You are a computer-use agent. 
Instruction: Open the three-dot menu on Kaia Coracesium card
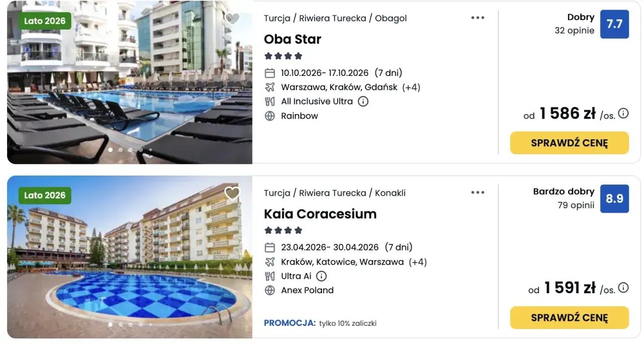point(477,192)
